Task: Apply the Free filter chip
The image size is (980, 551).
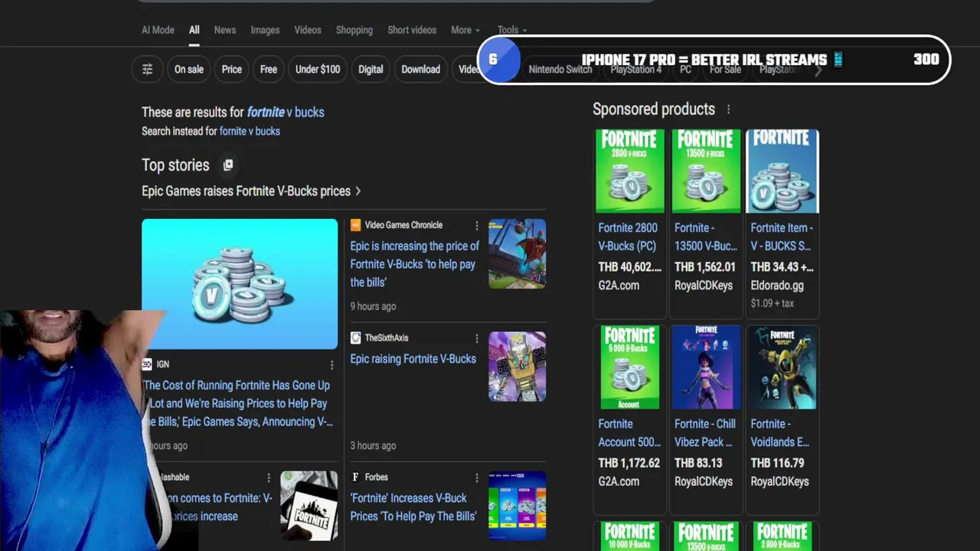Action: [269, 69]
